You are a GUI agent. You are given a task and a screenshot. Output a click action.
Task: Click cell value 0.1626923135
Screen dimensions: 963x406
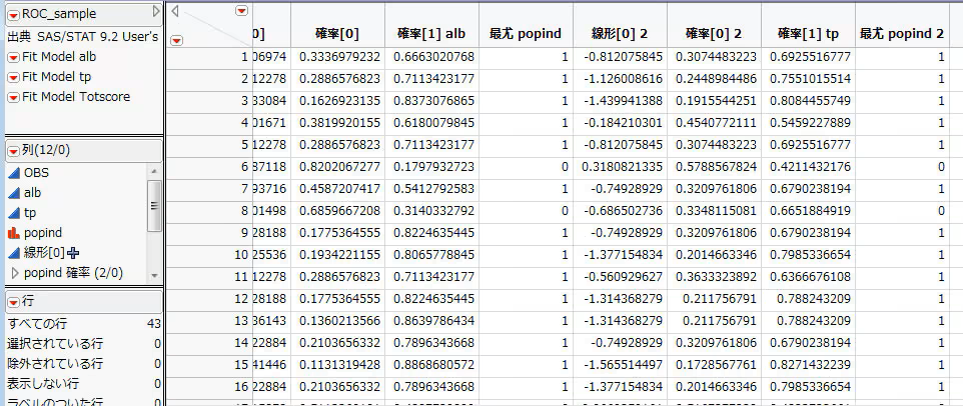[x=340, y=101]
